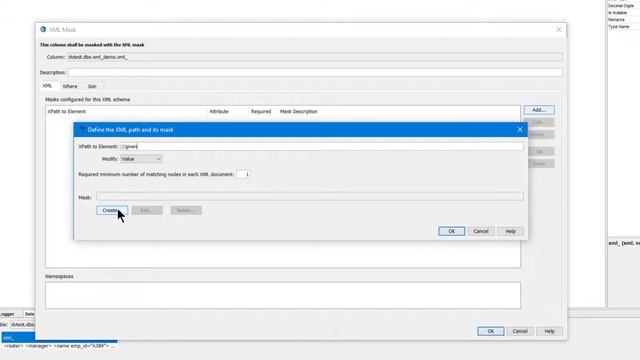Click the Define XML path dialog title icon
The width and height of the screenshot is (640, 360).
pos(82,129)
